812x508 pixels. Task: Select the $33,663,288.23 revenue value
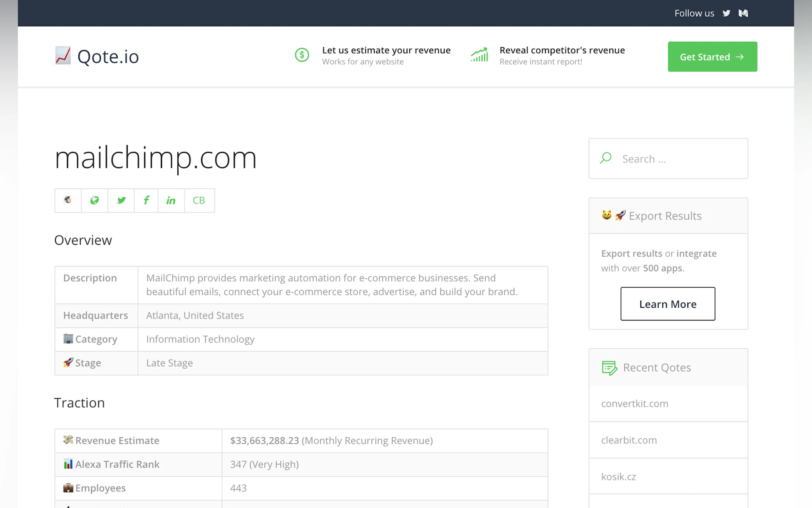(x=264, y=441)
